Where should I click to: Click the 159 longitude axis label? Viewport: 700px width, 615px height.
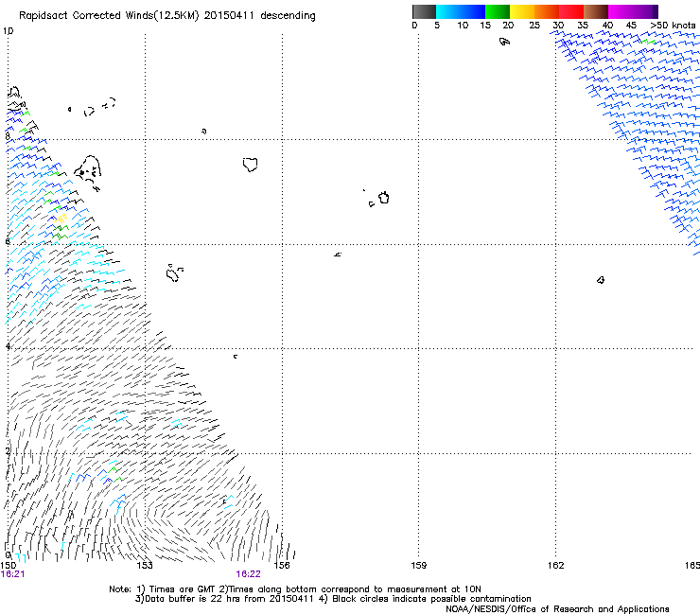pyautogui.click(x=418, y=566)
